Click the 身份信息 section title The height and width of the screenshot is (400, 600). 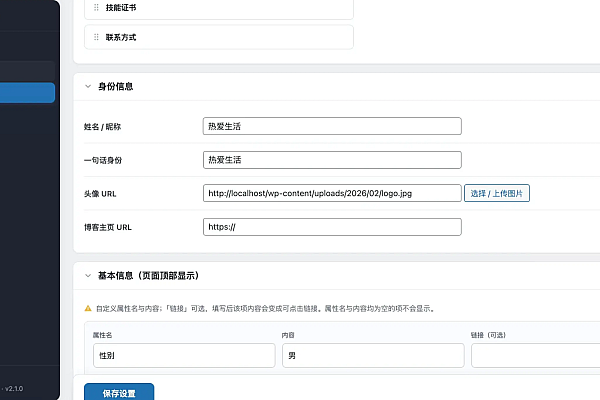click(116, 87)
